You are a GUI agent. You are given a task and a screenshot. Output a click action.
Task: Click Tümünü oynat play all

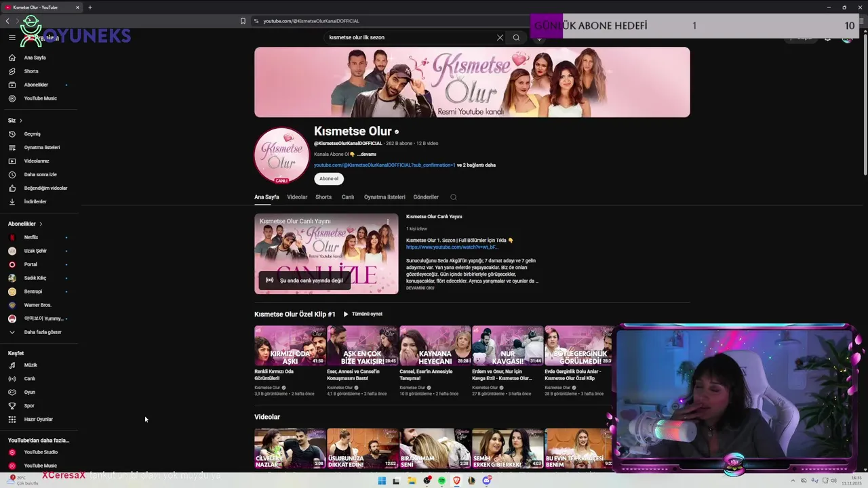coord(363,314)
